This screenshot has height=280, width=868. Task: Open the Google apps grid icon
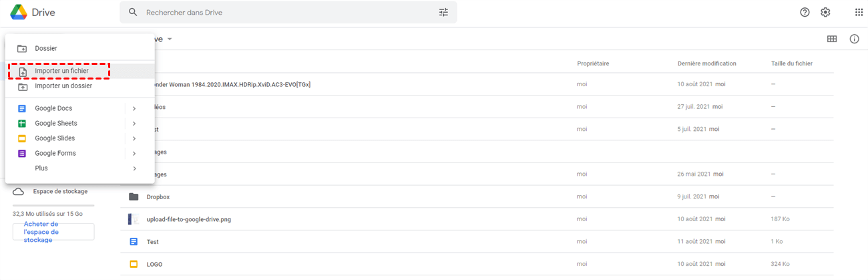(859, 13)
